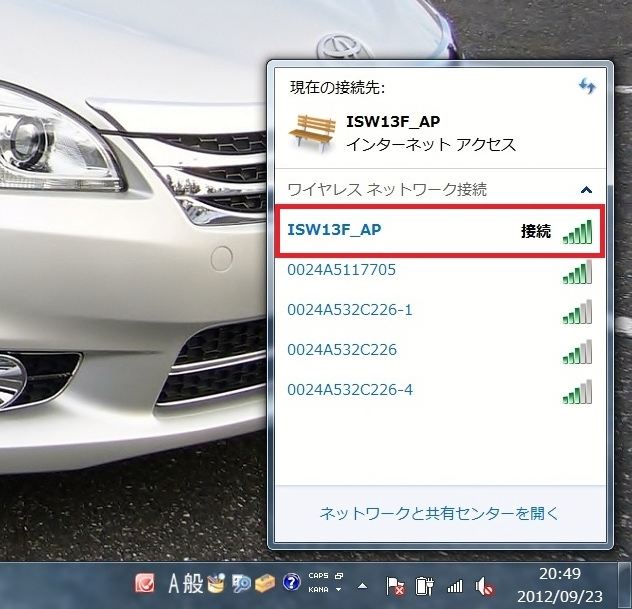632x609 pixels.
Task: Click the connected network name ISW13F_AP header
Action: pos(393,121)
